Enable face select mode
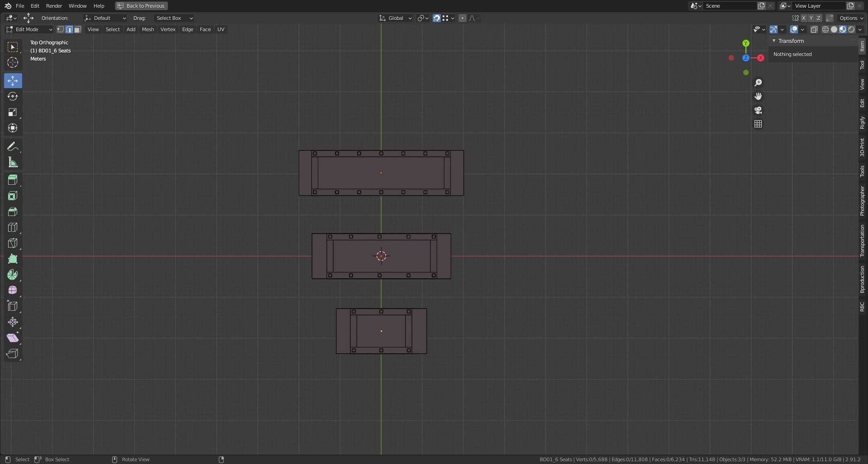Screen dimensions: 868x464 tap(78, 29)
